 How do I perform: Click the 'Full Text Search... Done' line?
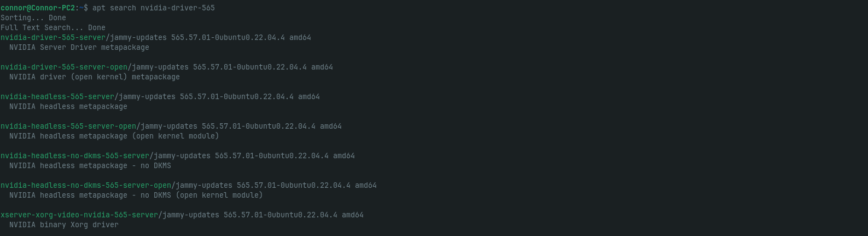pos(53,28)
